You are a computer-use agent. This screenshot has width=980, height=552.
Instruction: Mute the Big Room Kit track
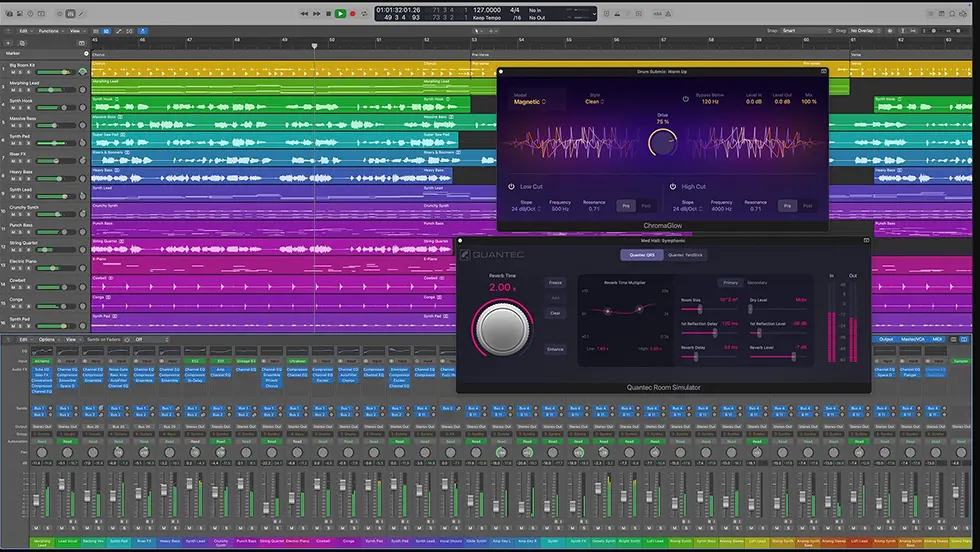13,73
